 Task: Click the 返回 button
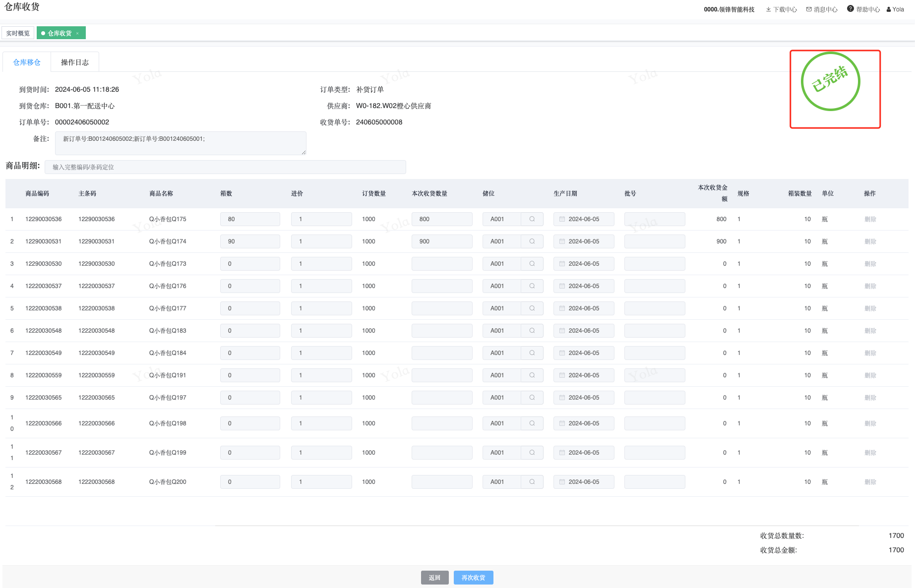point(434,578)
